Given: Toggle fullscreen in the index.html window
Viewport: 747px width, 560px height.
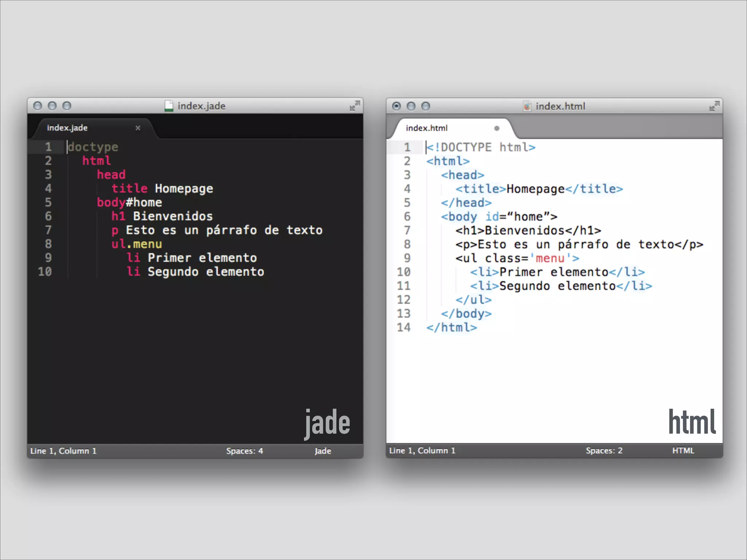Looking at the screenshot, I should [x=714, y=106].
